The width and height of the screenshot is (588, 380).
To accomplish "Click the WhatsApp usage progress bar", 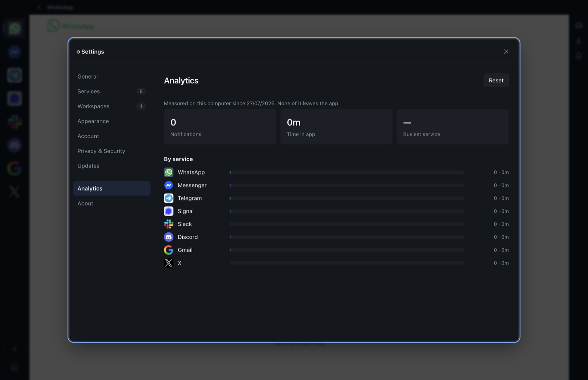I will click(x=347, y=172).
